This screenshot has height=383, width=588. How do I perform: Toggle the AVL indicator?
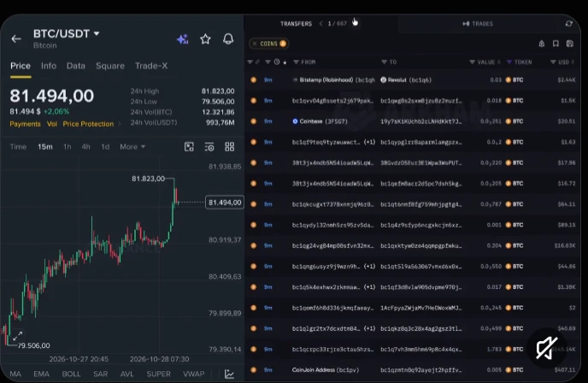point(127,374)
